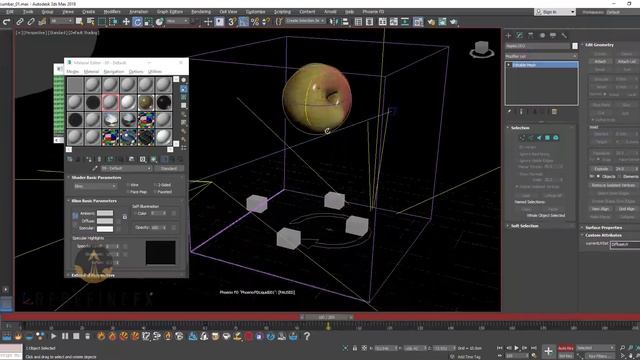Open the Modifiers menu

(112, 12)
